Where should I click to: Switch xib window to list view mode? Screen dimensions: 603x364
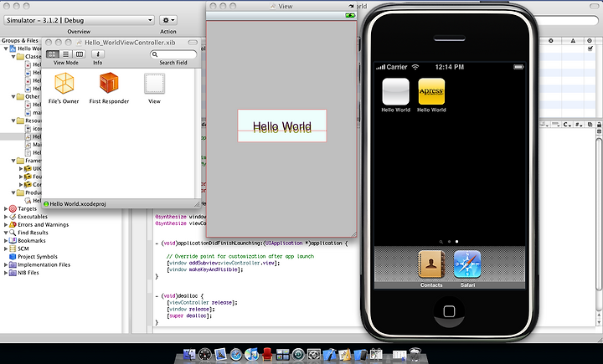(66, 54)
